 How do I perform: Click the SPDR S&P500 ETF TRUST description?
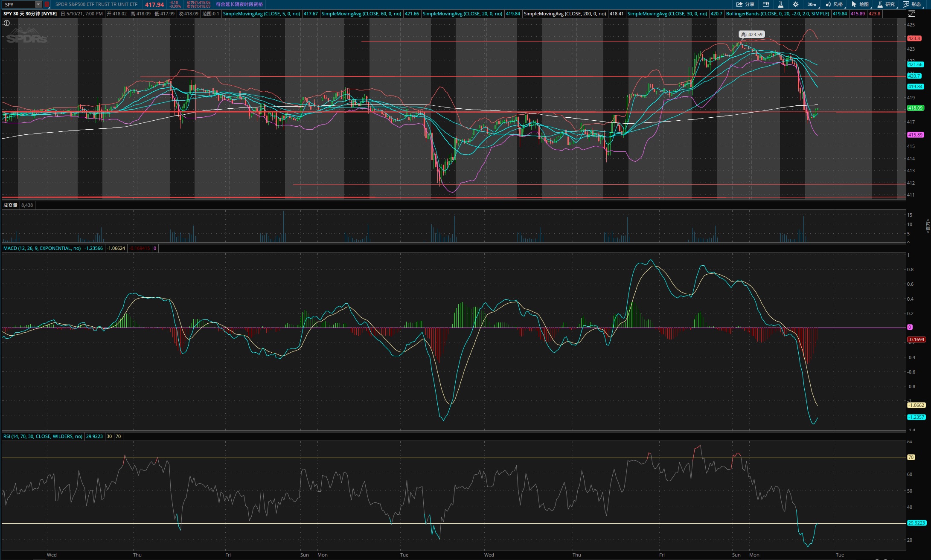(96, 4)
